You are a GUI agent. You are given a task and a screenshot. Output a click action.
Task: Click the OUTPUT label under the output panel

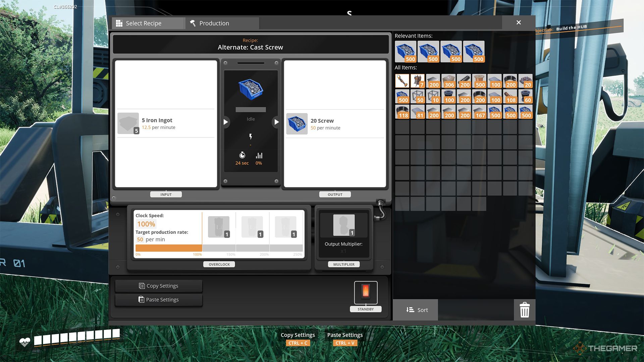click(x=335, y=194)
